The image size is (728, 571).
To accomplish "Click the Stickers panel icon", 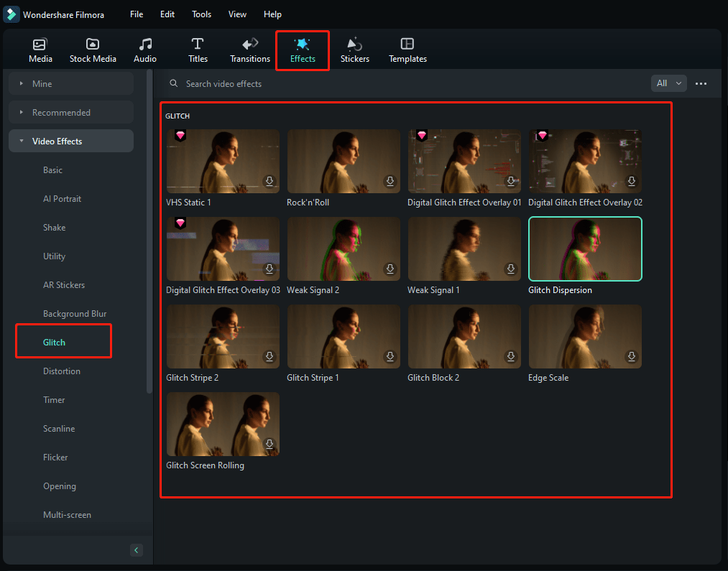I will pos(354,49).
